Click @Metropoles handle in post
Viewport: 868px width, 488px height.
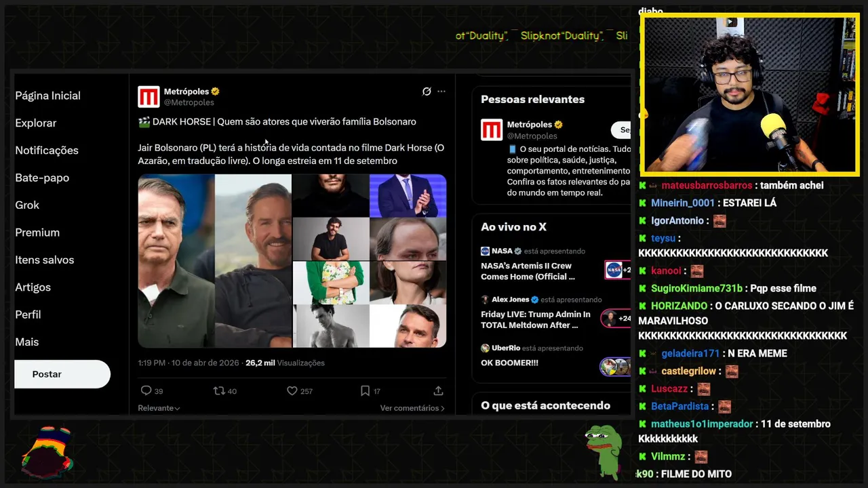(189, 102)
